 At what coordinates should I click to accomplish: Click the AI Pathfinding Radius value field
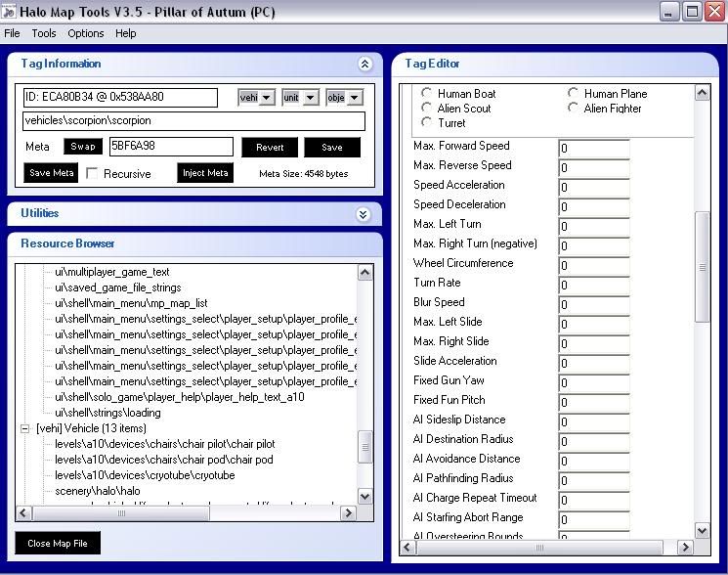(x=594, y=480)
